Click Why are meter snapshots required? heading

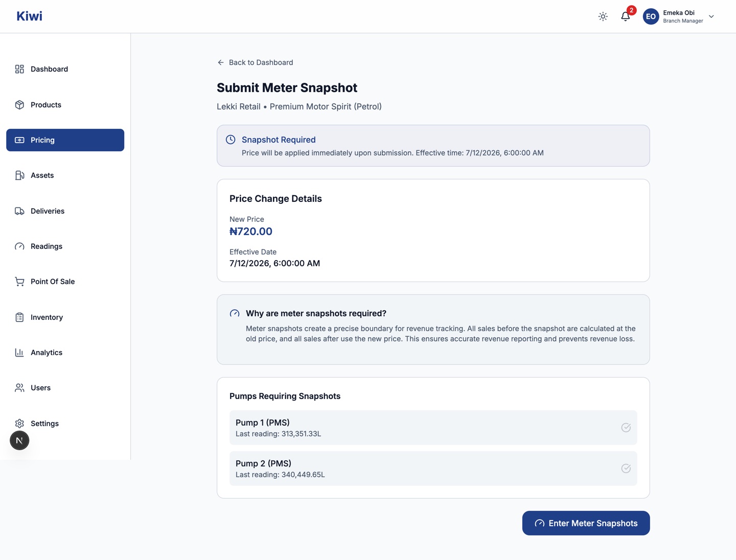(x=316, y=313)
